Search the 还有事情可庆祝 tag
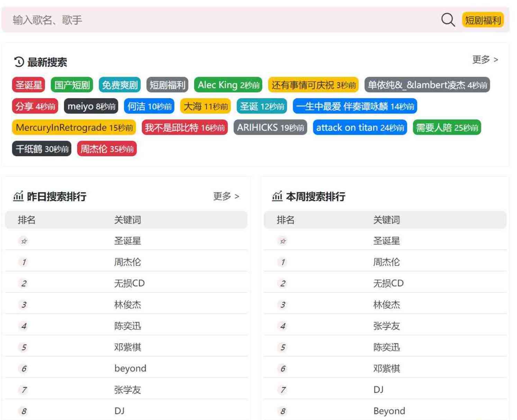 point(314,85)
